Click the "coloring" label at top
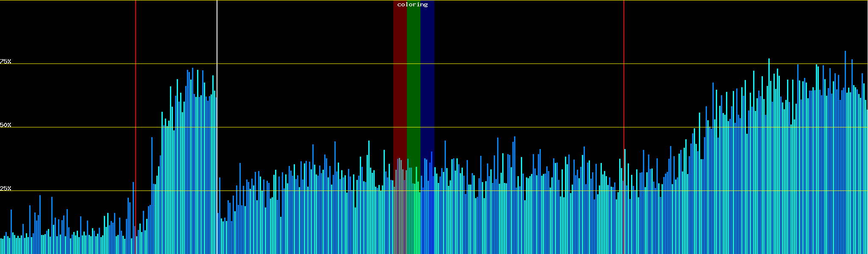 412,5
